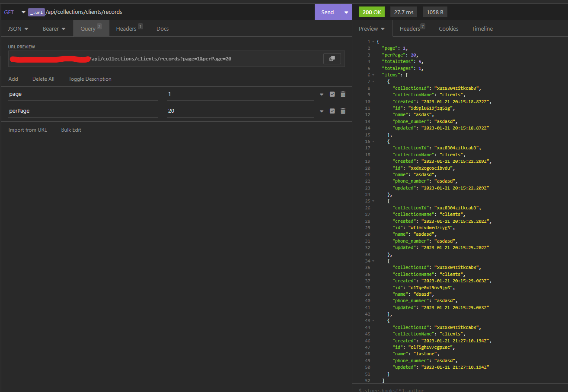Click "Toggle Description" for query parameters
The width and height of the screenshot is (568, 392).
(90, 79)
